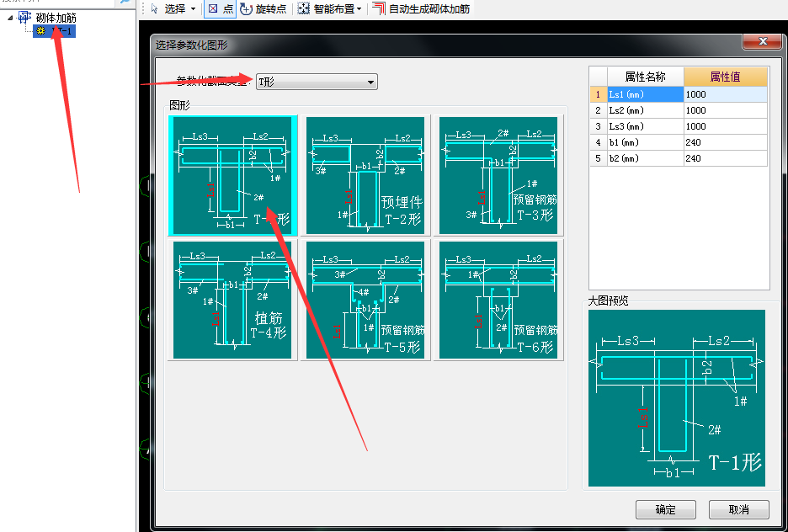
Task: Click the 选择 arrow tool
Action: point(169,8)
